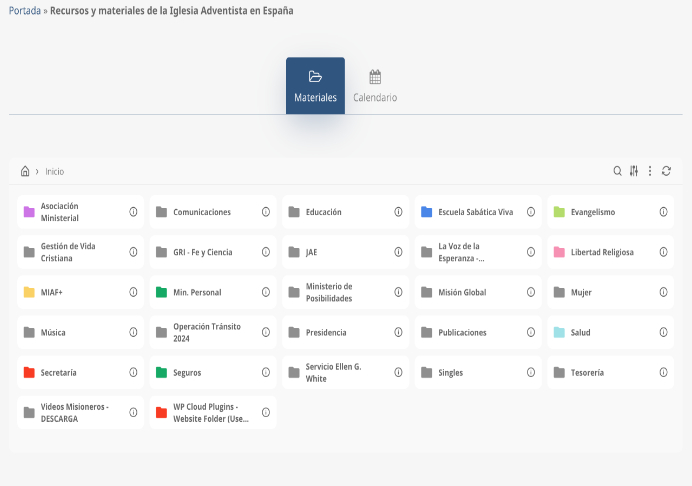The image size is (692, 486).
Task: Open the Libertad Religiosa folder
Action: pos(601,252)
